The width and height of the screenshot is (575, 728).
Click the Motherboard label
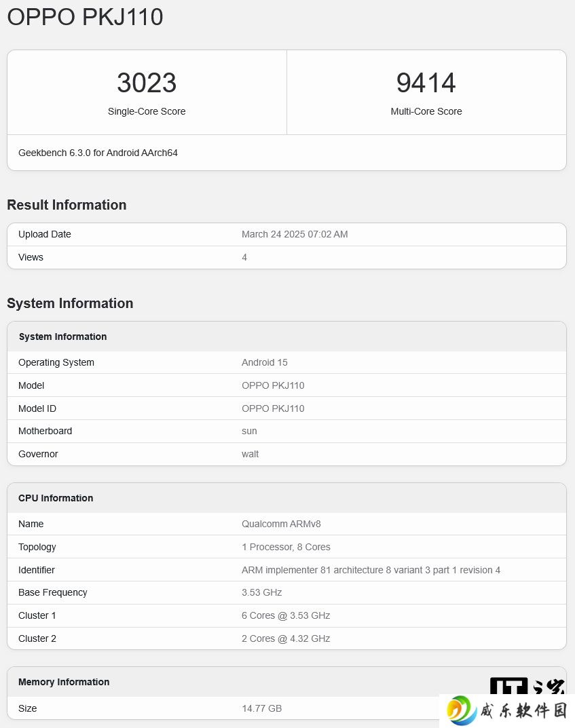[x=45, y=431]
